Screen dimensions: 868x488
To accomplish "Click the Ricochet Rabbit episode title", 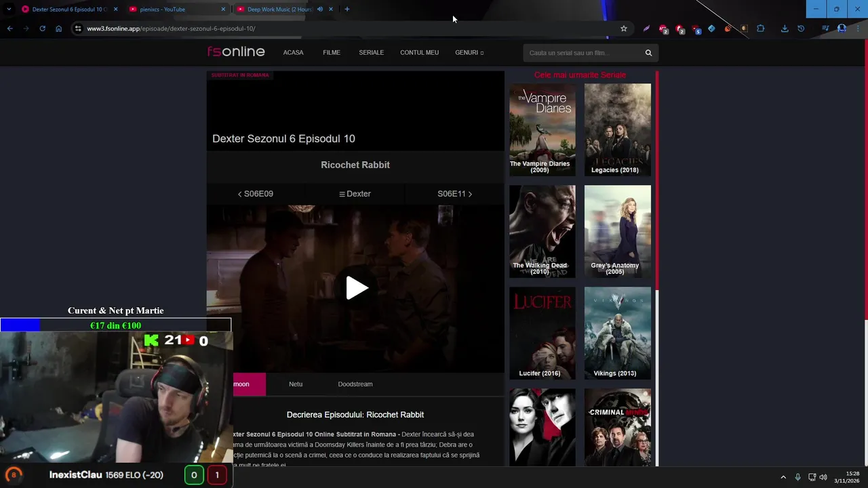I will click(x=355, y=165).
